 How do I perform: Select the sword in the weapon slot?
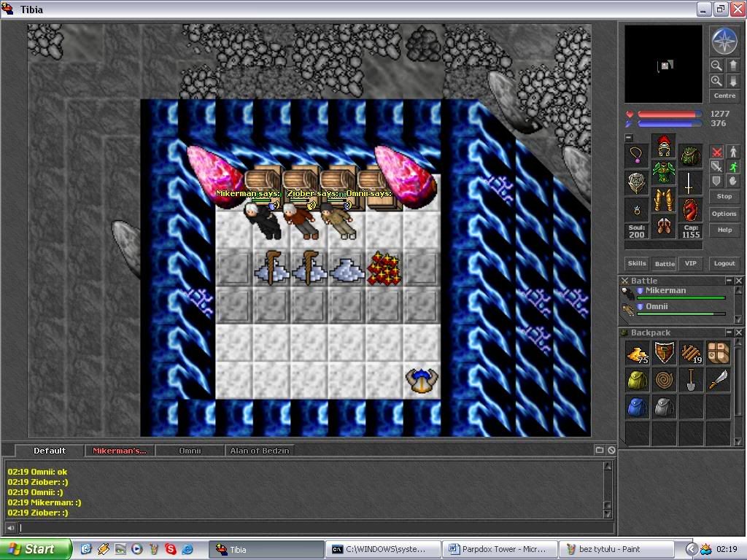(x=690, y=183)
